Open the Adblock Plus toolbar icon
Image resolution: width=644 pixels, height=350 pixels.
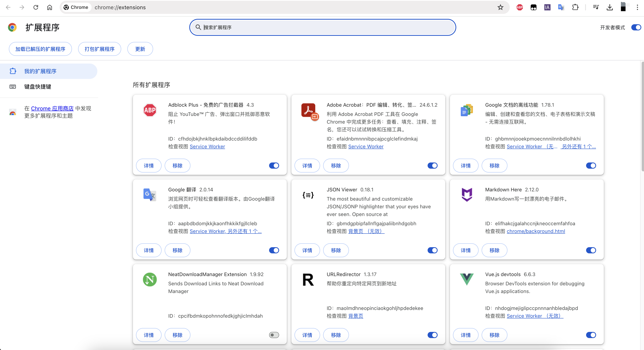(x=520, y=7)
